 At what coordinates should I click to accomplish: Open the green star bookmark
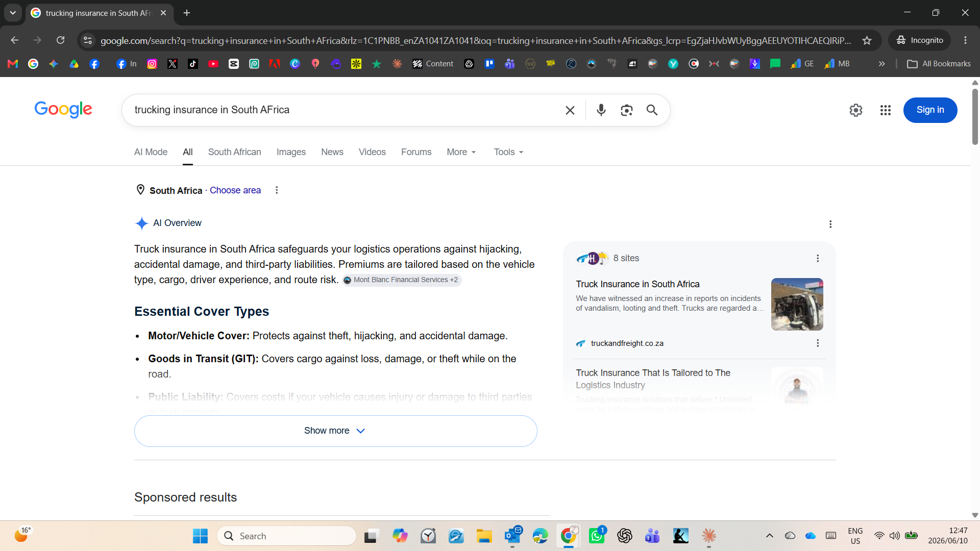coord(377,64)
